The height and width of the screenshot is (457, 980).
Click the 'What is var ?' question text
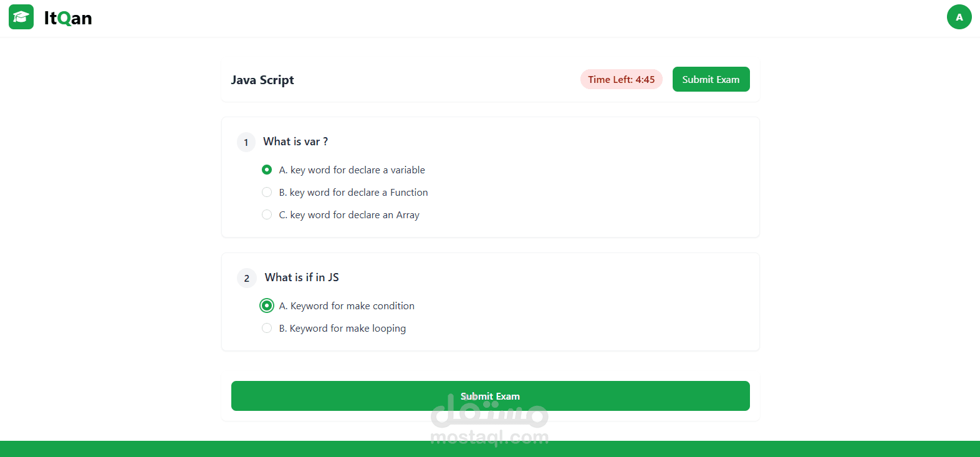(x=295, y=142)
